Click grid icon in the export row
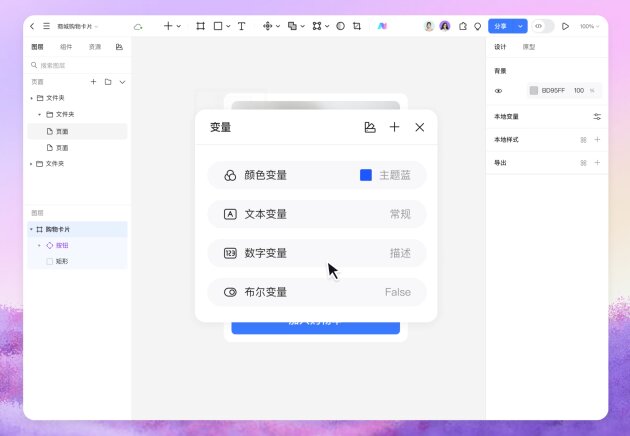The image size is (630, 436). tap(583, 163)
